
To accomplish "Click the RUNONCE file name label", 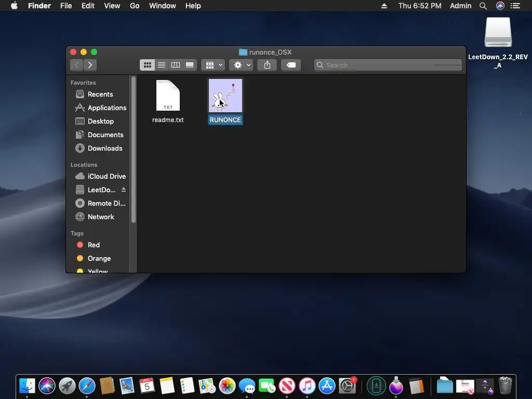I will point(225,120).
